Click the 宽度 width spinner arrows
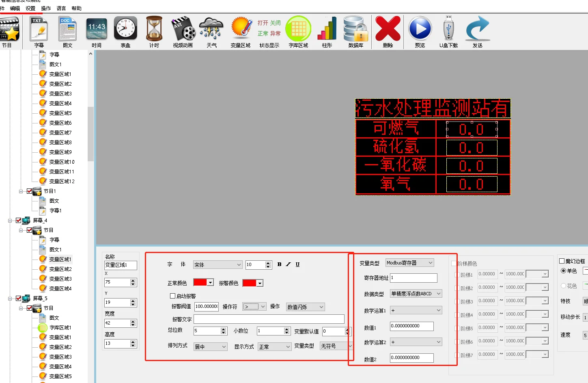The height and width of the screenshot is (383, 588). coord(133,323)
